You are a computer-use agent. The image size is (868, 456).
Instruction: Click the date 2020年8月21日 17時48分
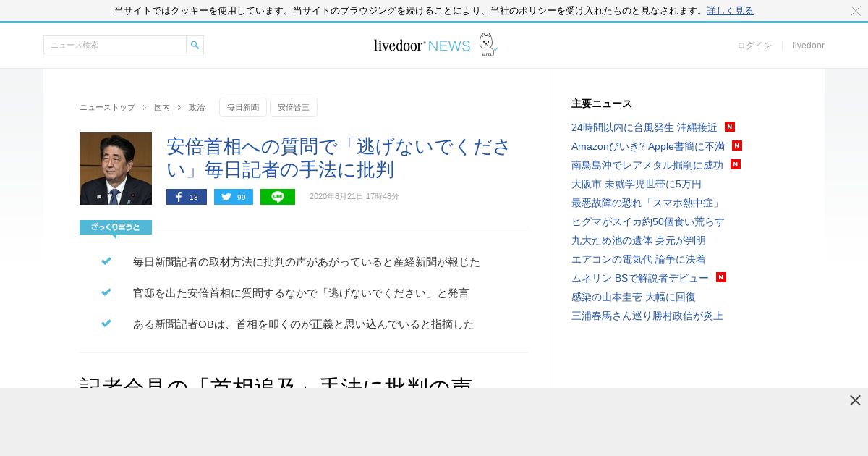point(354,197)
